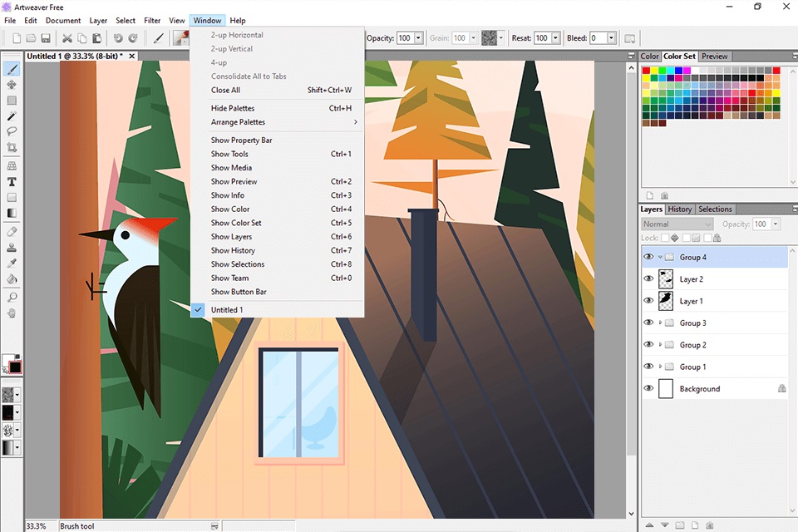
Task: Select the Text tool
Action: tap(12, 182)
